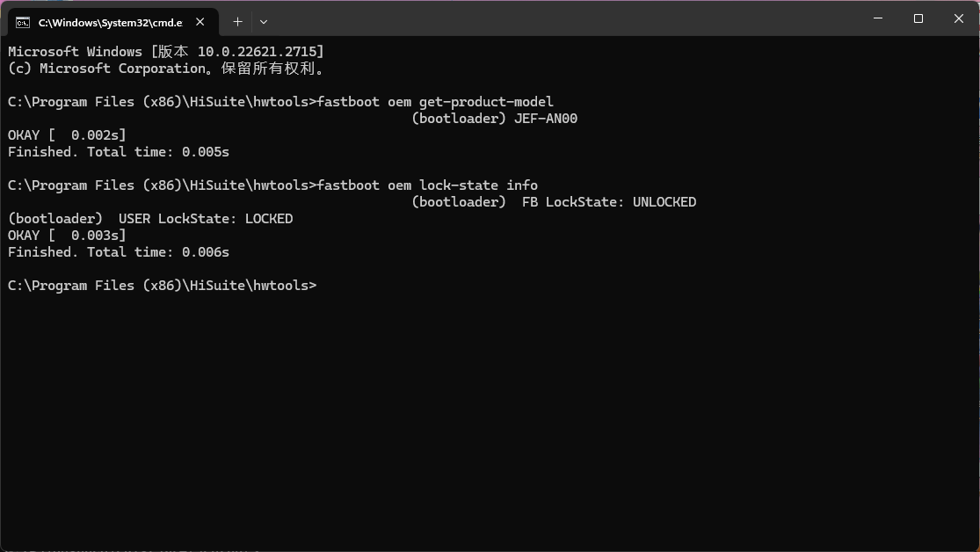Click the Microsoft Windows version line
The image size is (980, 552).
(166, 52)
